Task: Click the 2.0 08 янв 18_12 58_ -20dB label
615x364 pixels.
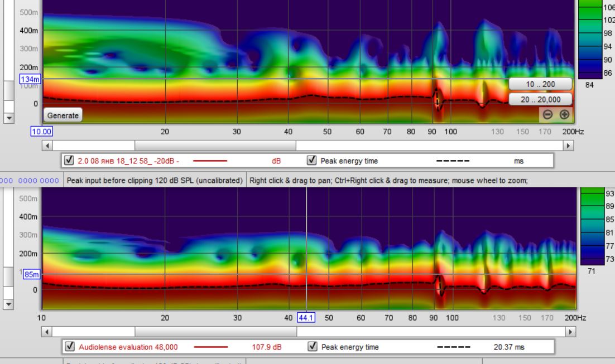Action: point(128,161)
